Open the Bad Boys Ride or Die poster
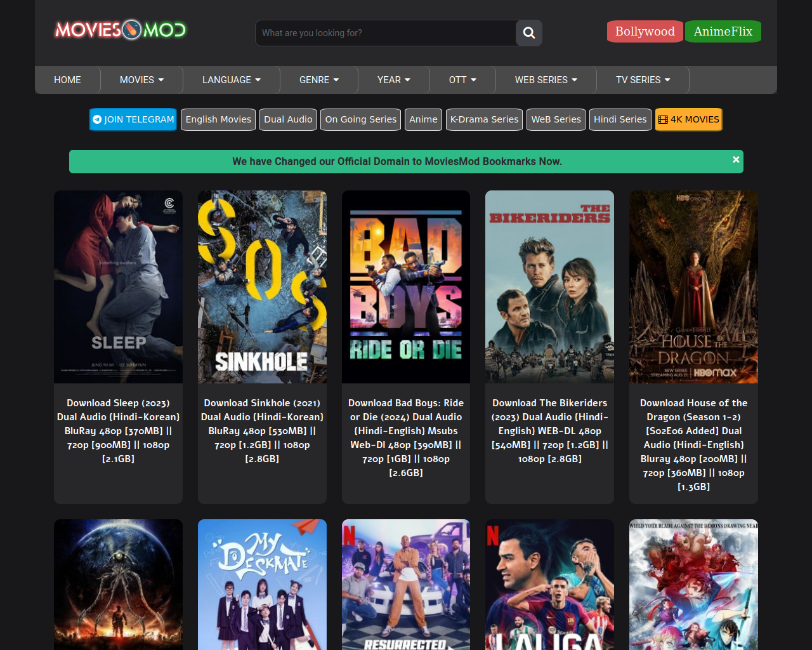Screen dimensions: 812x650 coord(406,287)
